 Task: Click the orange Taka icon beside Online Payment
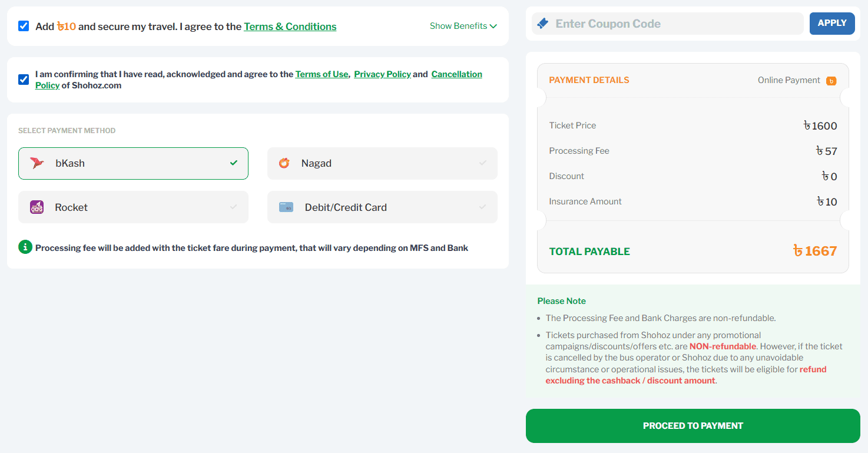pos(831,81)
